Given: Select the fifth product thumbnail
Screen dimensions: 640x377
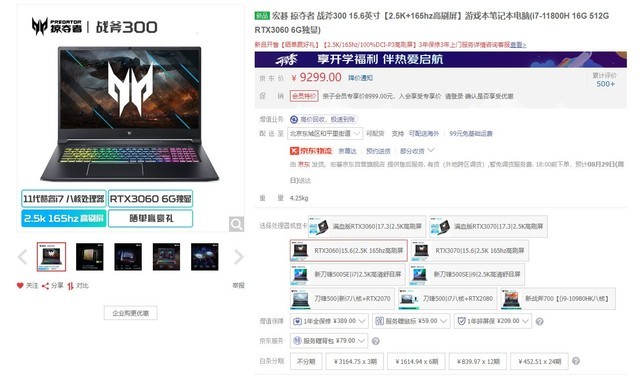Looking at the screenshot, I should (204, 257).
